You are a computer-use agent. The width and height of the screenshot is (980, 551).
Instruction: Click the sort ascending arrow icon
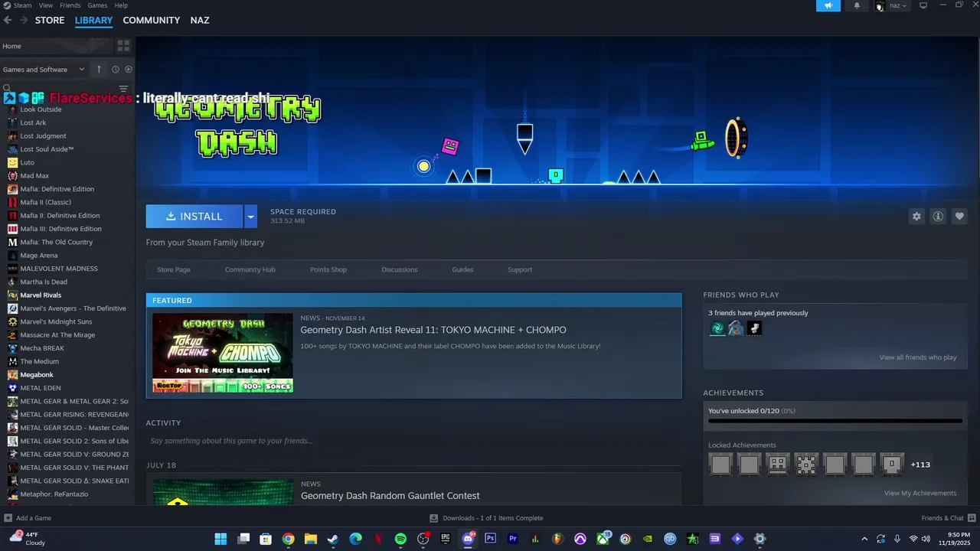click(99, 70)
